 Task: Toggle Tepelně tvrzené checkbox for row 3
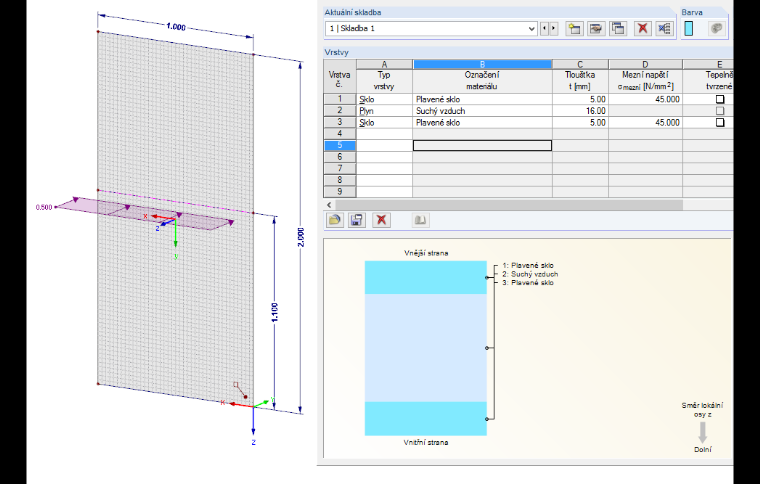pyautogui.click(x=720, y=123)
